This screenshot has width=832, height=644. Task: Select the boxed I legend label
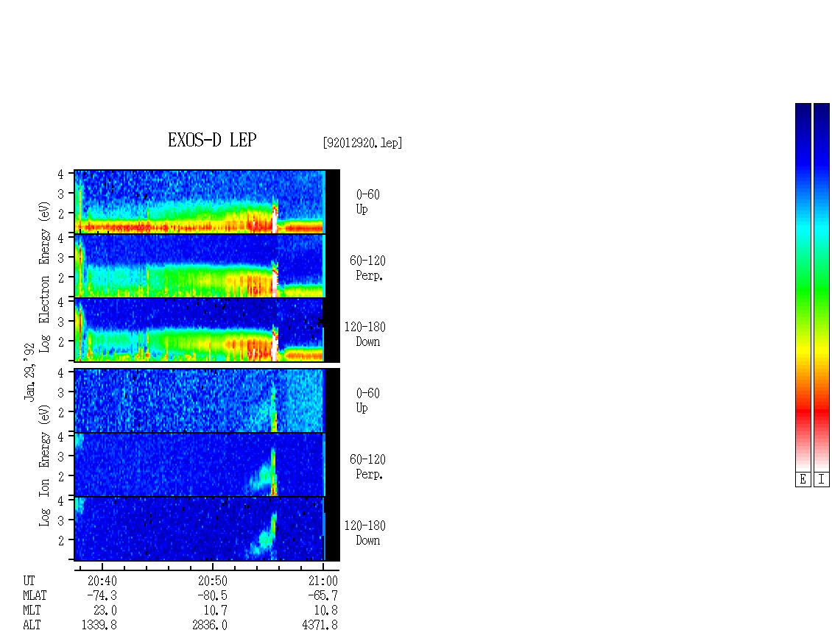click(822, 480)
